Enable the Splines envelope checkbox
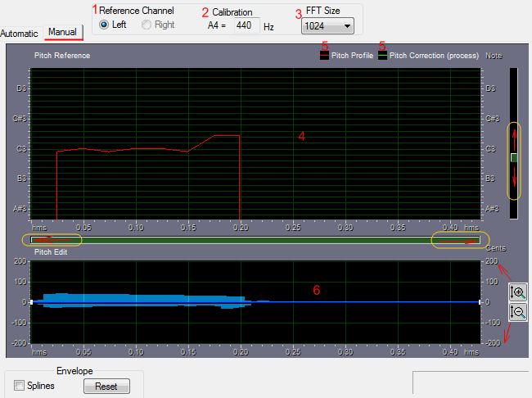532x398 pixels. pyautogui.click(x=19, y=386)
